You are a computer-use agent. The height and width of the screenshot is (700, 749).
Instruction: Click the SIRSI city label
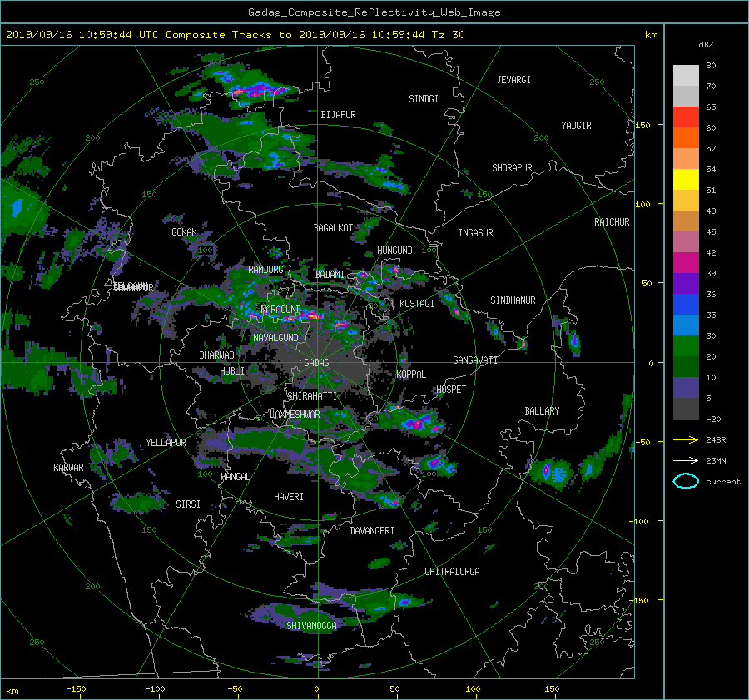(188, 504)
